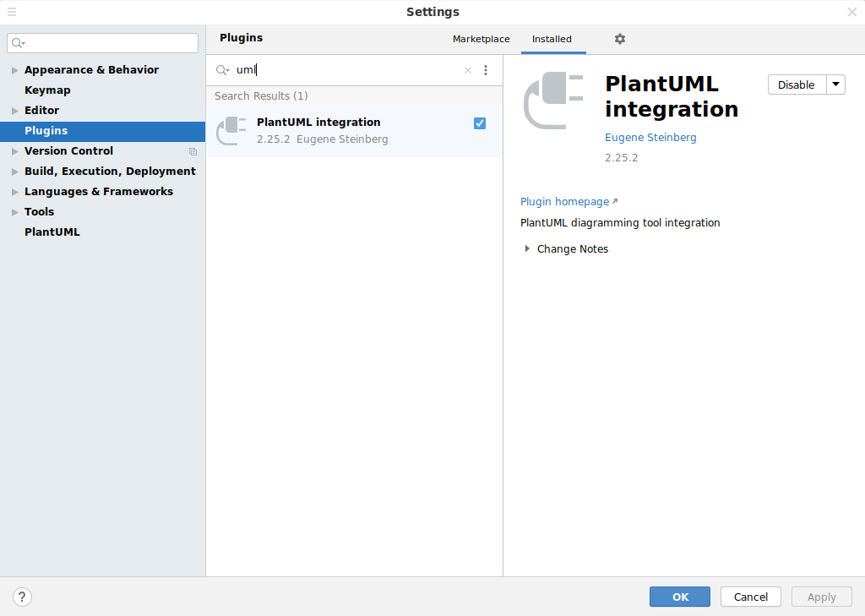
Task: Focus the settings search field
Action: (x=102, y=43)
